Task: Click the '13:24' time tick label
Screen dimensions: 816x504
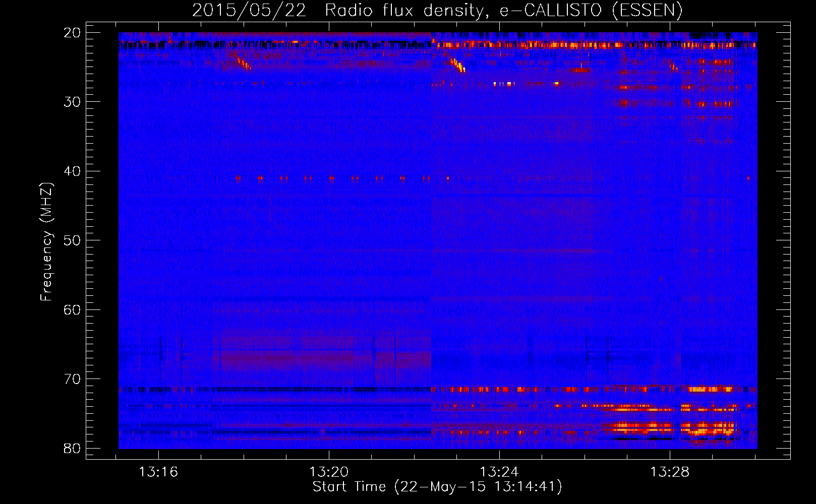Action: [499, 472]
